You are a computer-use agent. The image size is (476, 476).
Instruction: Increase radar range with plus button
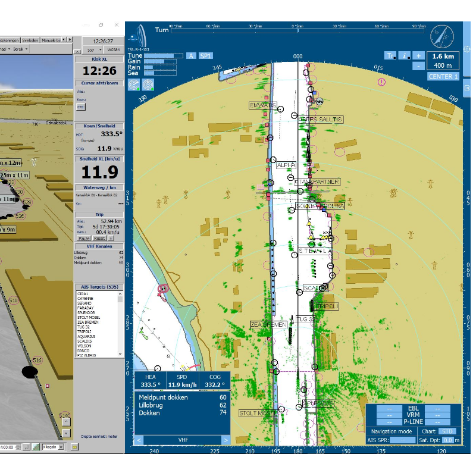click(419, 56)
